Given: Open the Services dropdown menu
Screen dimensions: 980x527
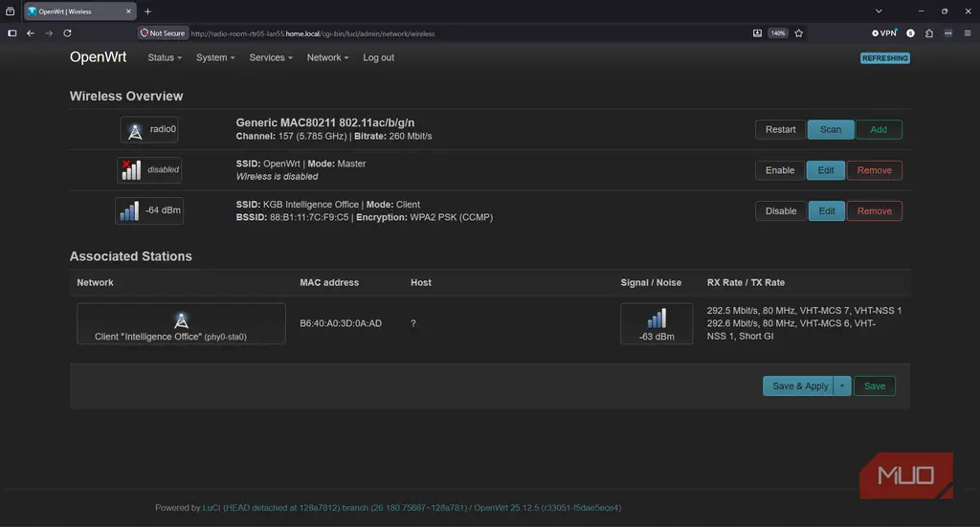Looking at the screenshot, I should click(x=271, y=57).
